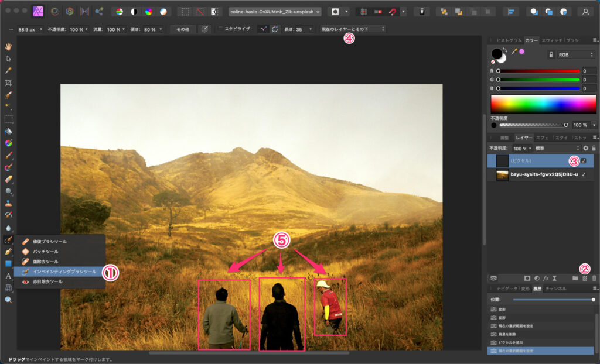Pick the Text tool (A icon)
600x364 pixels.
8,276
